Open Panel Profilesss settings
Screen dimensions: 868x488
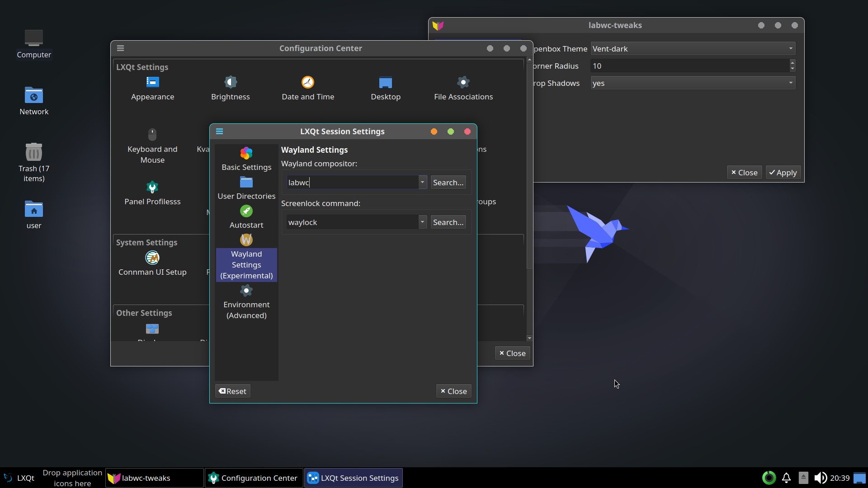[152, 193]
